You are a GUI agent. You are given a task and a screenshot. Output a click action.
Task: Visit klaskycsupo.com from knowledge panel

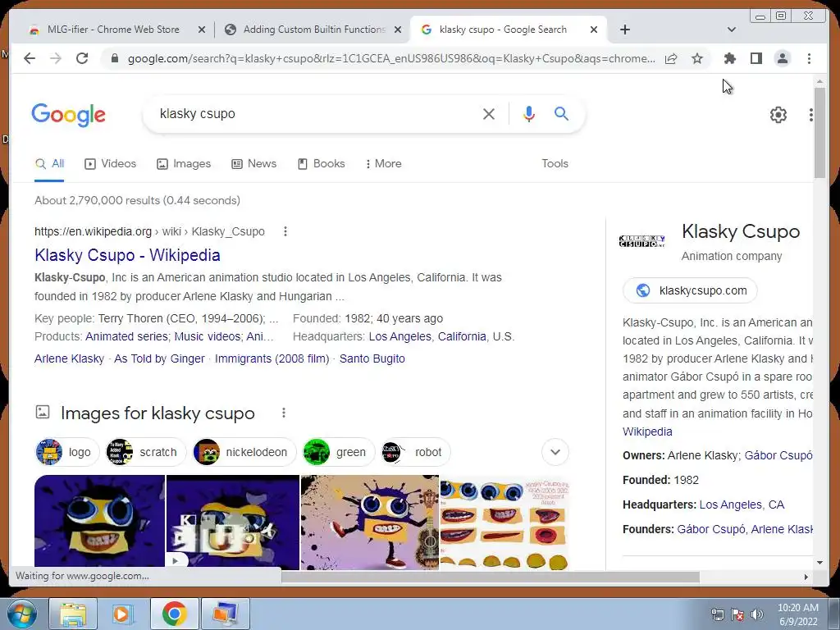[x=690, y=290]
